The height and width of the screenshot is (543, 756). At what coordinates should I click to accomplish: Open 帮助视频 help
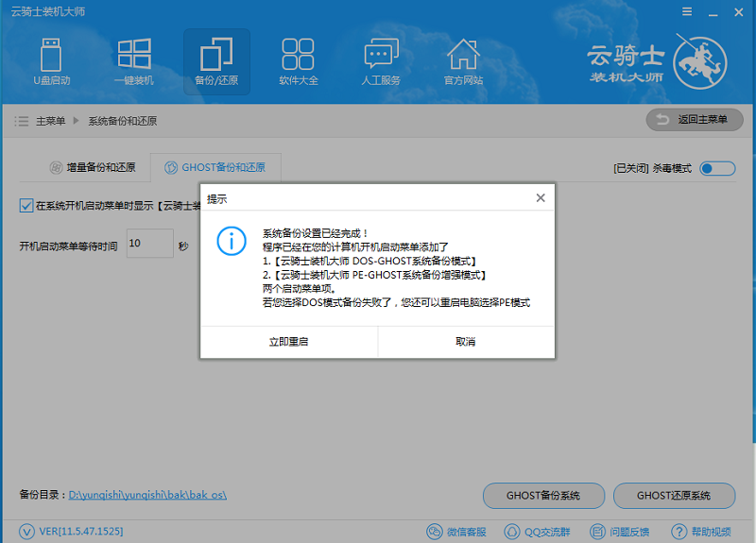701,532
